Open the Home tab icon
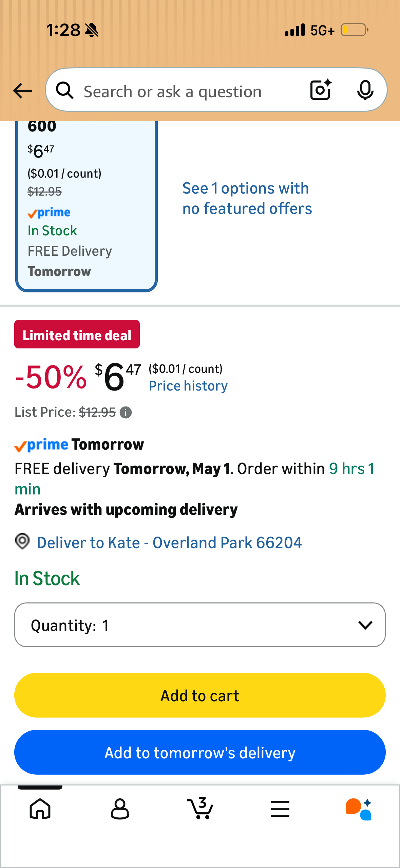The height and width of the screenshot is (868, 400). (40, 809)
